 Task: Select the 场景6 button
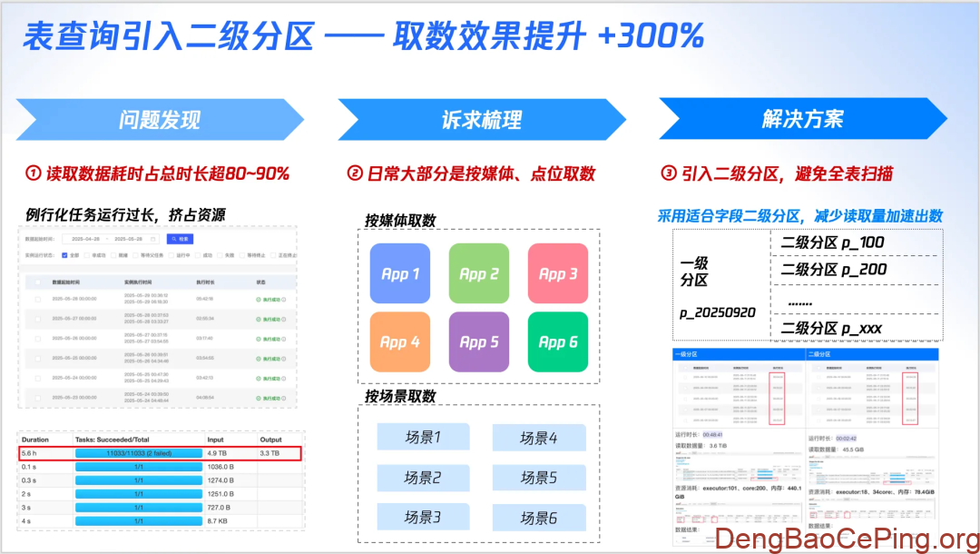pos(538,519)
